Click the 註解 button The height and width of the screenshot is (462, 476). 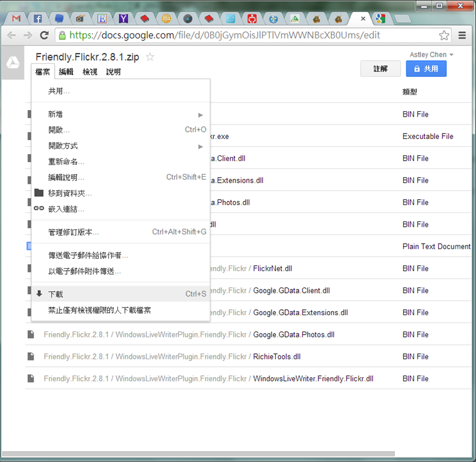click(x=380, y=69)
